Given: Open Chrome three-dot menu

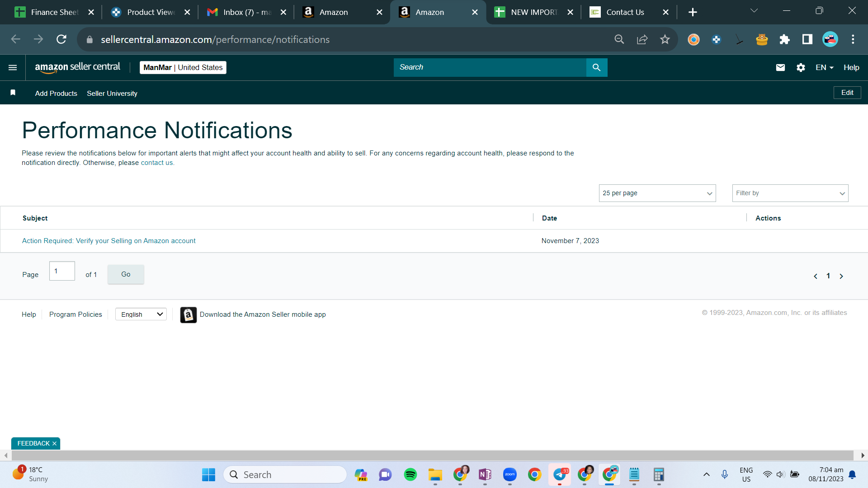Looking at the screenshot, I should tap(853, 39).
